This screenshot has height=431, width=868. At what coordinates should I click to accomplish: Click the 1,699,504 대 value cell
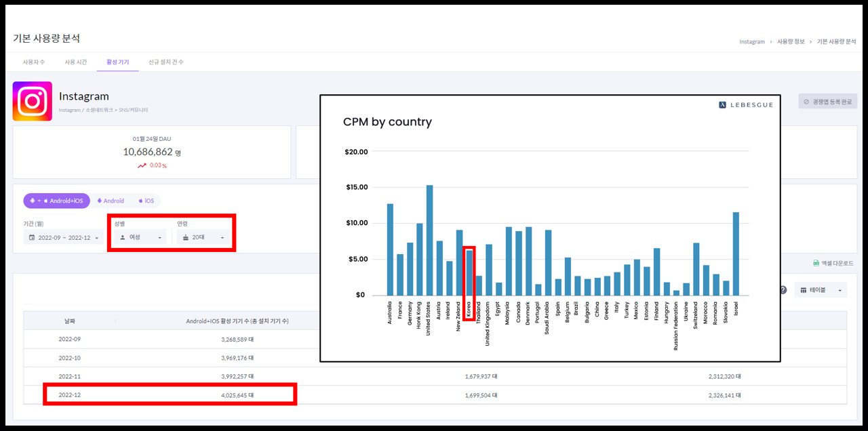point(482,394)
